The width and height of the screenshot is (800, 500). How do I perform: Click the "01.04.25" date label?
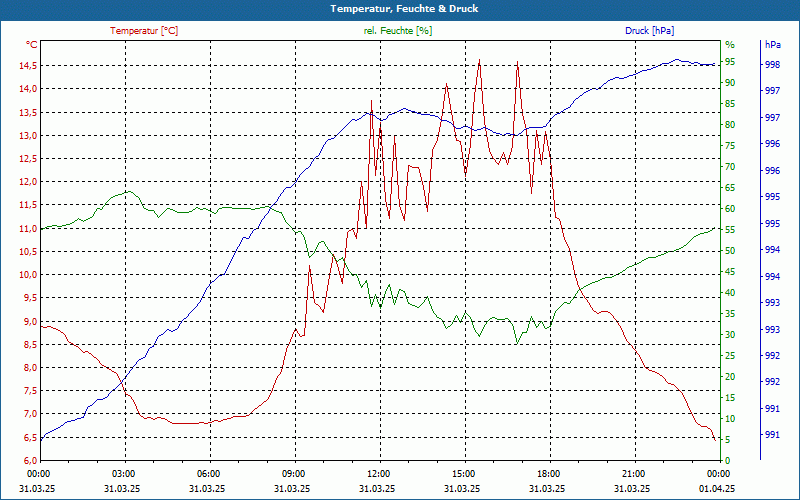click(x=717, y=488)
